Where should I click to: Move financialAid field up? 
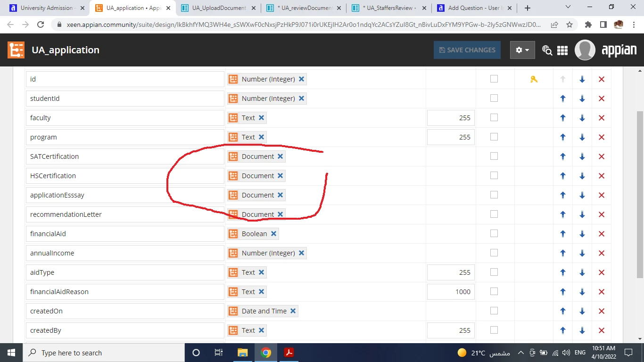click(562, 234)
